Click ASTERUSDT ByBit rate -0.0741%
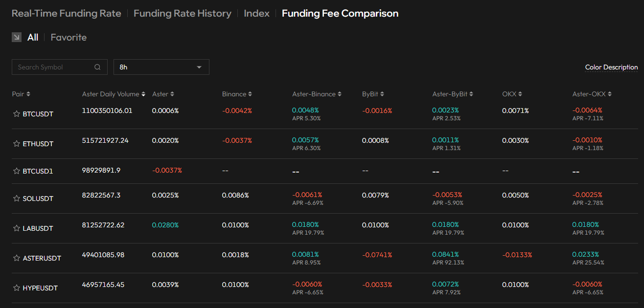 pyautogui.click(x=377, y=255)
